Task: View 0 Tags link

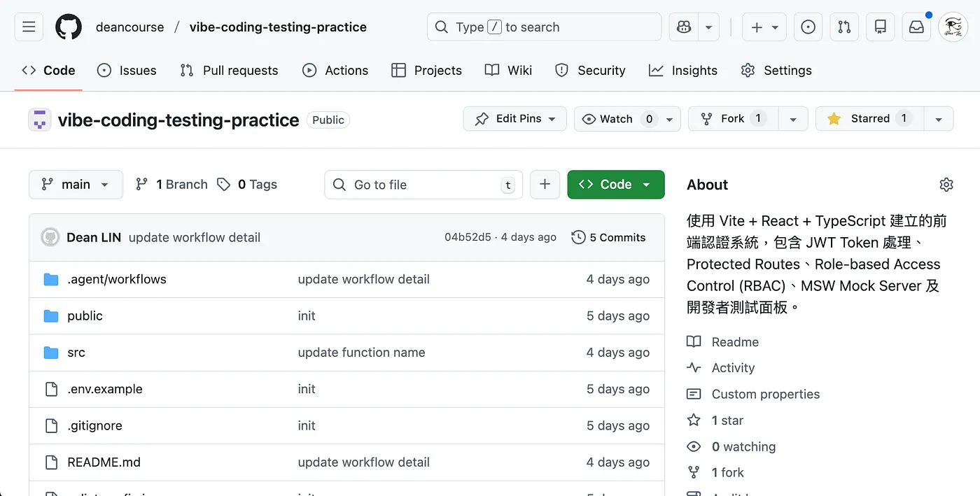Action: [247, 185]
